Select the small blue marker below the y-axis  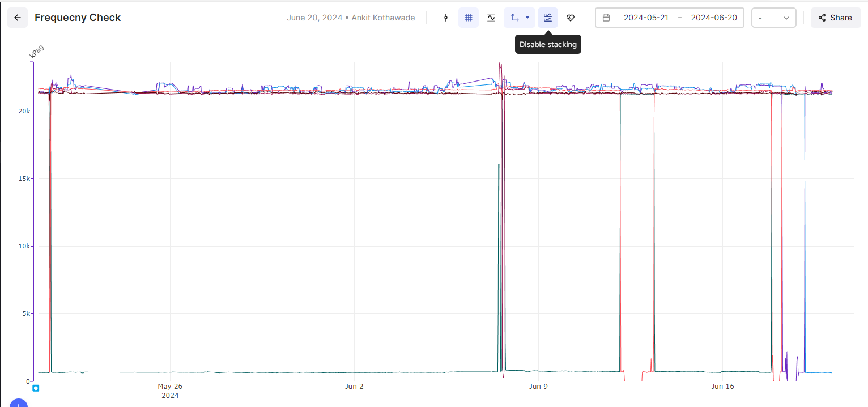tap(36, 388)
